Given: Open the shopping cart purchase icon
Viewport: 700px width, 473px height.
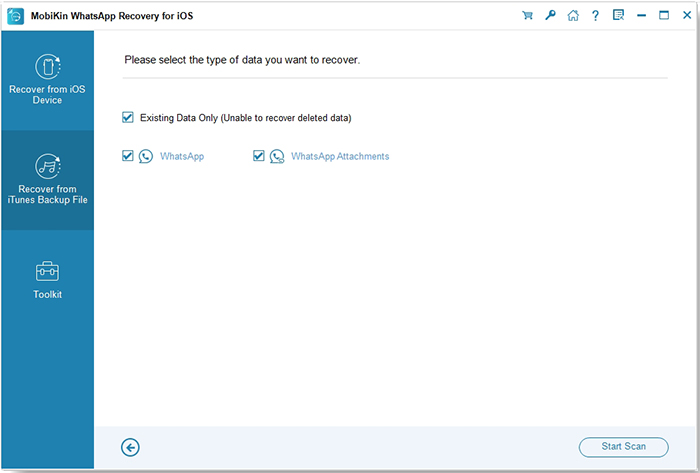Looking at the screenshot, I should point(527,16).
